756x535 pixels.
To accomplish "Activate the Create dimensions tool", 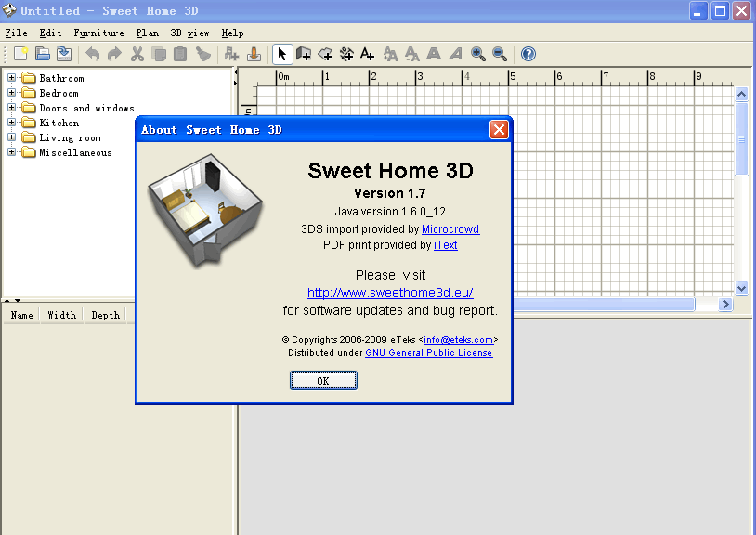I will 346,54.
